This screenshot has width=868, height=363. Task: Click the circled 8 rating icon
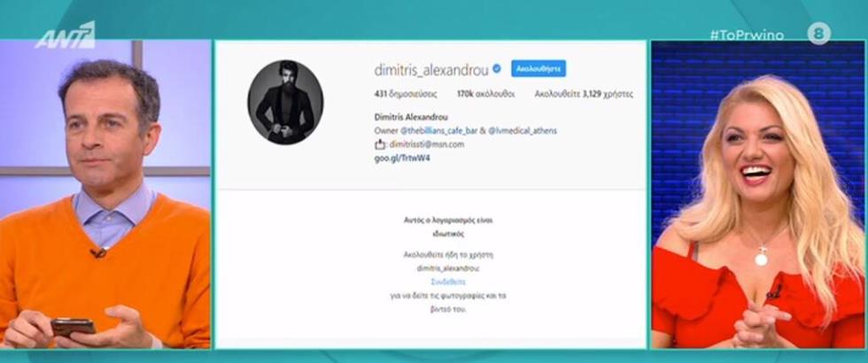pyautogui.click(x=818, y=34)
